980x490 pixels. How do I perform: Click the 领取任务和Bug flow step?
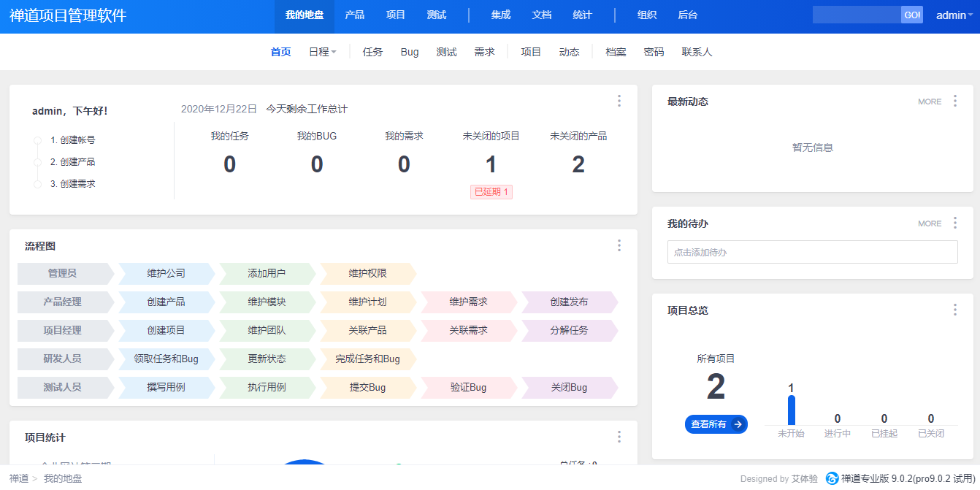tap(166, 359)
